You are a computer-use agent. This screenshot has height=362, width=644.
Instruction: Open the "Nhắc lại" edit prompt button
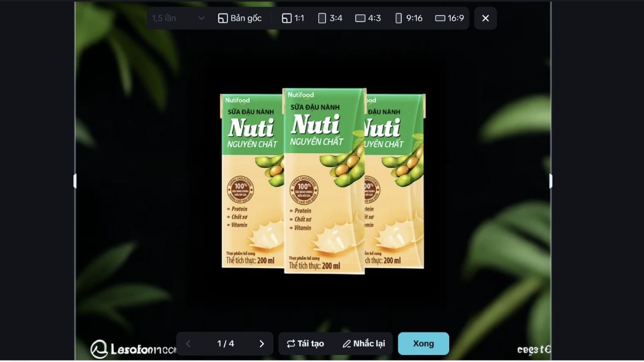click(x=363, y=344)
